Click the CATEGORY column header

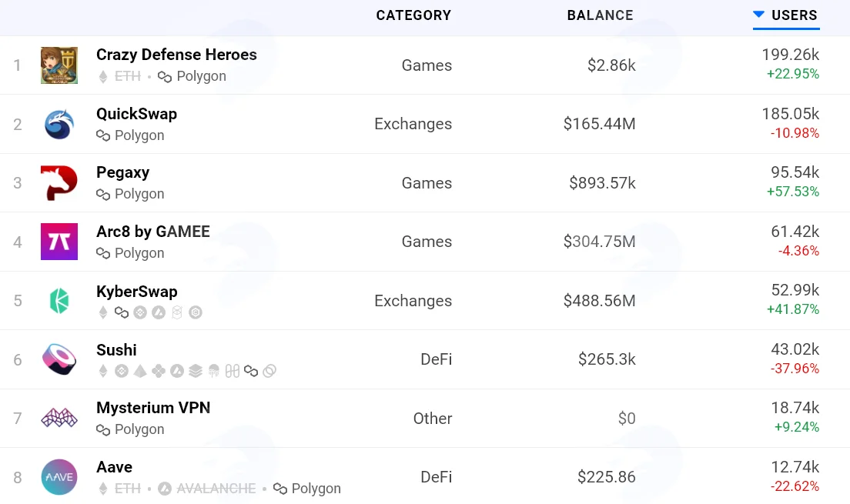pyautogui.click(x=413, y=15)
